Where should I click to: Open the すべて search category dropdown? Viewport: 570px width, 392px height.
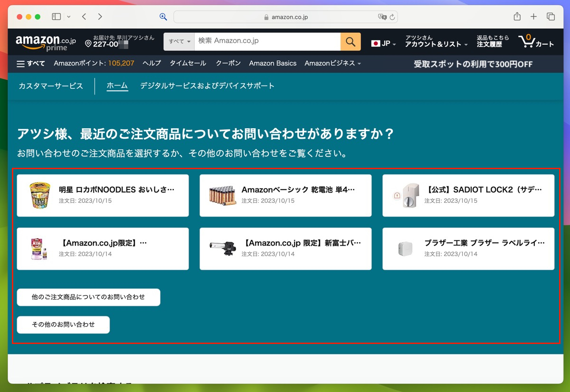180,42
